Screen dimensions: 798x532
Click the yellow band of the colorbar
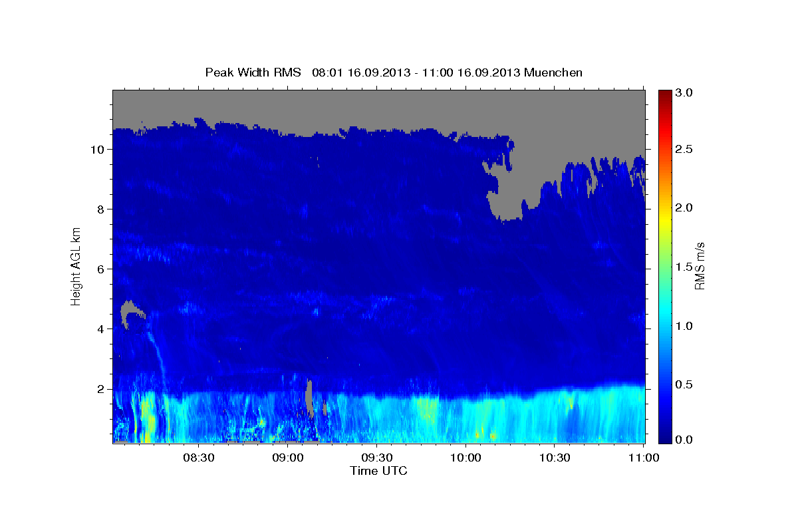coord(664,219)
